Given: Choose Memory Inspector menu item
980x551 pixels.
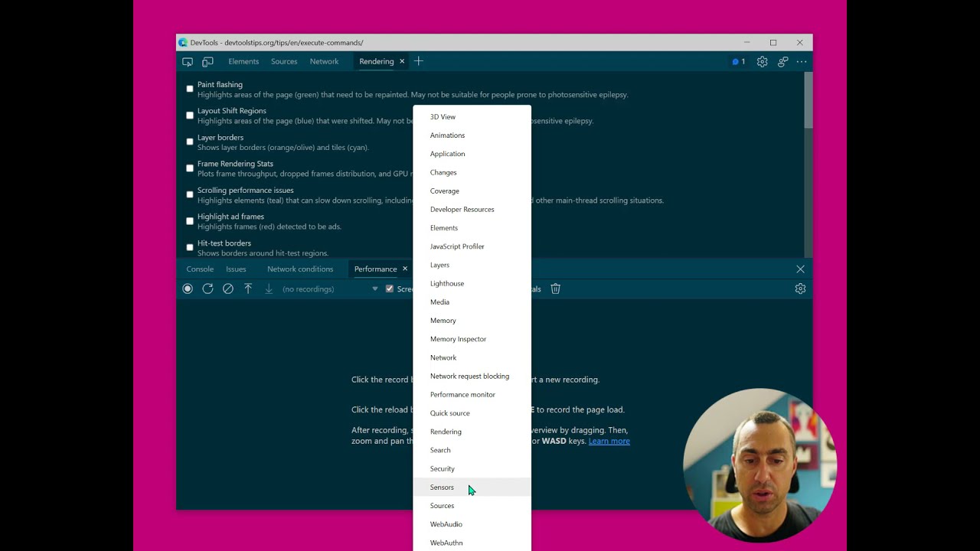Looking at the screenshot, I should (472, 339).
